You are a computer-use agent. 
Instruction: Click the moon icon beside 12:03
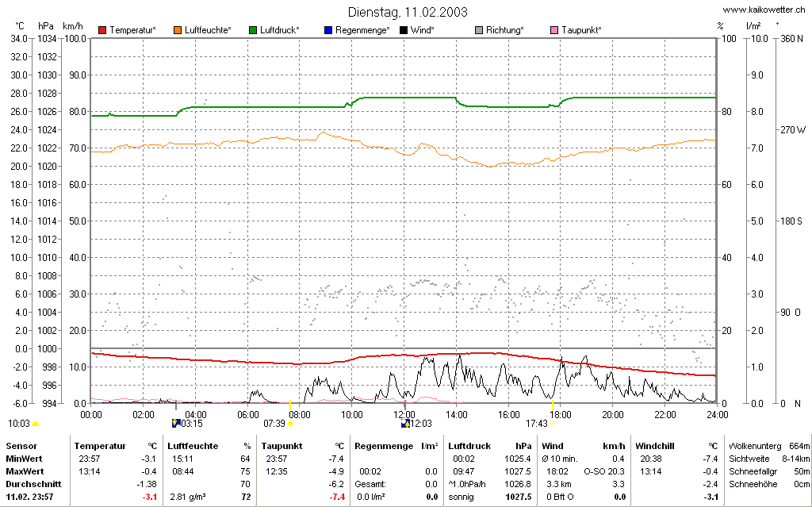coord(405,424)
